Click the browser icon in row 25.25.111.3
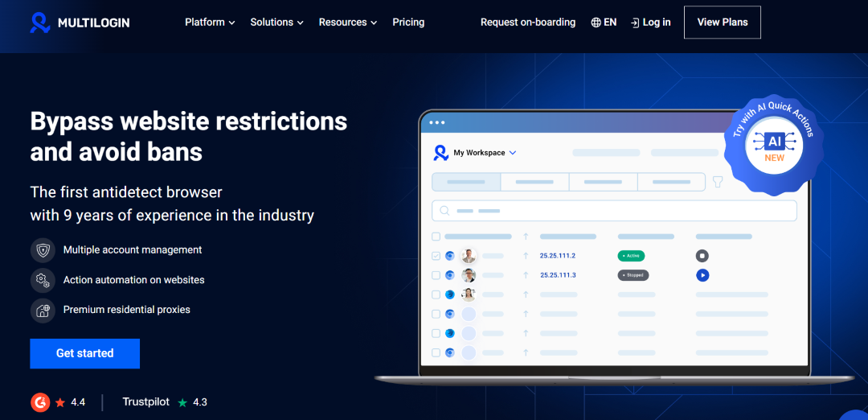This screenshot has width=868, height=420. tap(450, 275)
